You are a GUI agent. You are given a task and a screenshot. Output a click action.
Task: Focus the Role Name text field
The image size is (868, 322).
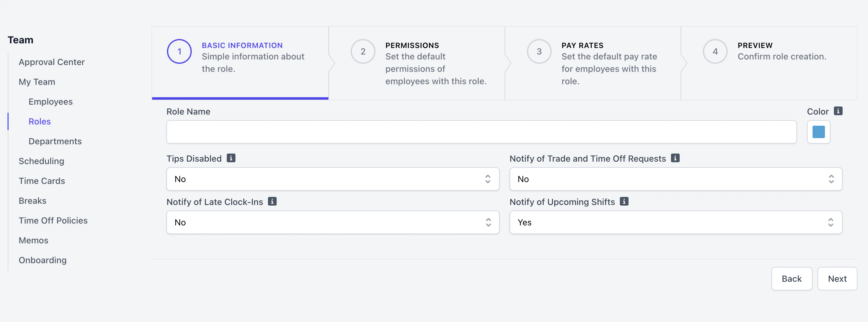tap(481, 132)
